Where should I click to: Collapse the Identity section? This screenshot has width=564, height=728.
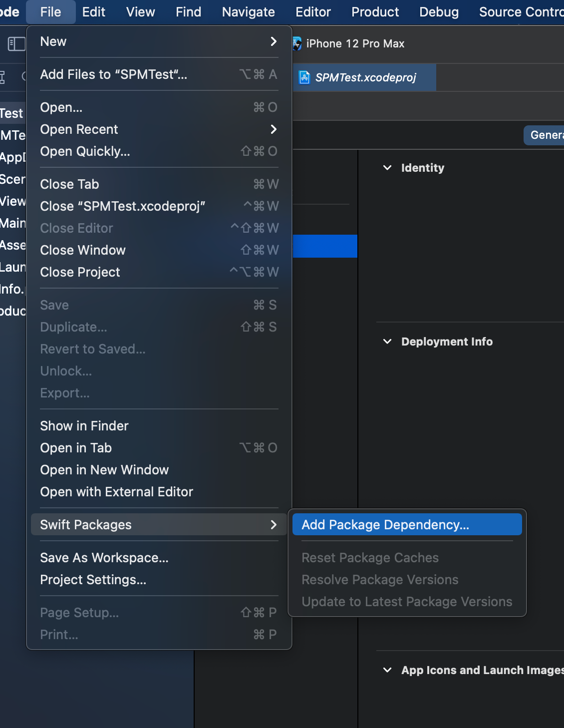388,168
